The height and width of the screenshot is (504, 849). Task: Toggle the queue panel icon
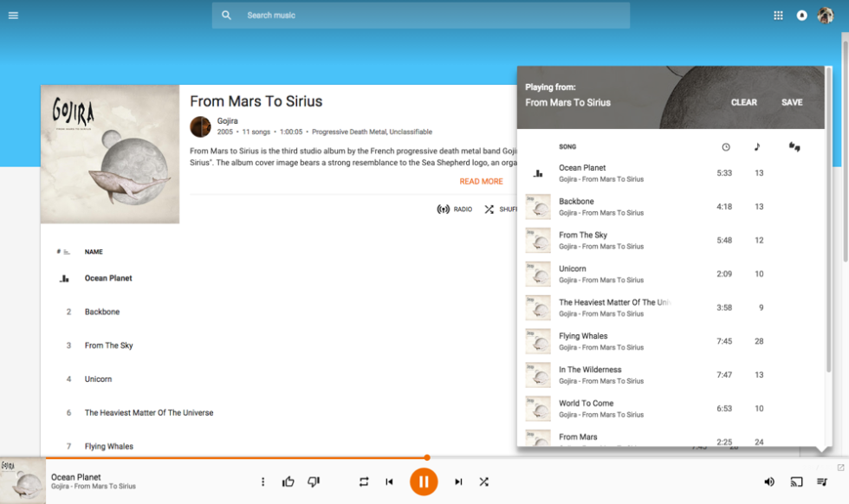coord(822,481)
